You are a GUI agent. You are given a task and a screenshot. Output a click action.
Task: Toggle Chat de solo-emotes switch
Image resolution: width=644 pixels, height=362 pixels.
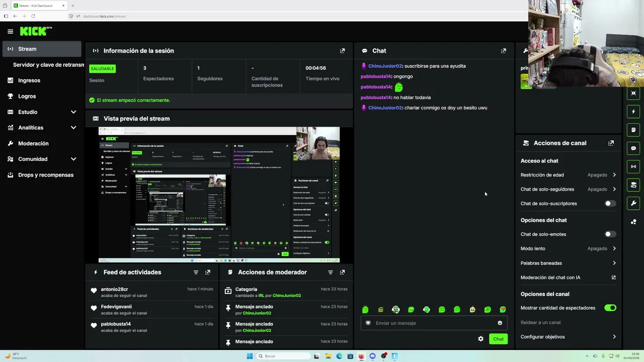610,234
